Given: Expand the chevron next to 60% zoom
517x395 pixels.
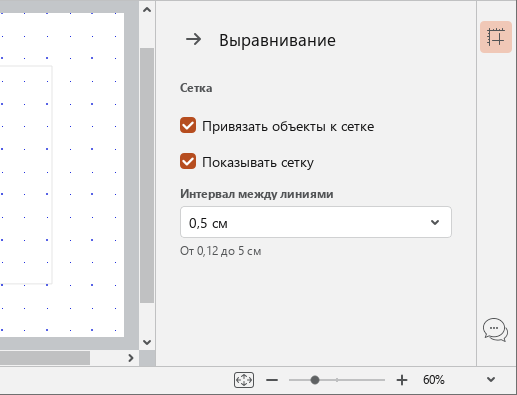Looking at the screenshot, I should click(491, 380).
